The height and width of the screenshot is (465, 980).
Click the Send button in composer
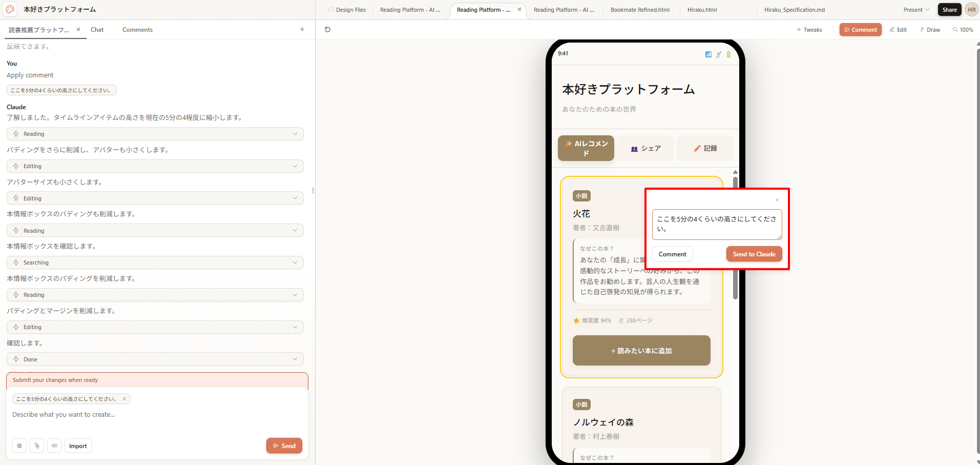(x=284, y=446)
